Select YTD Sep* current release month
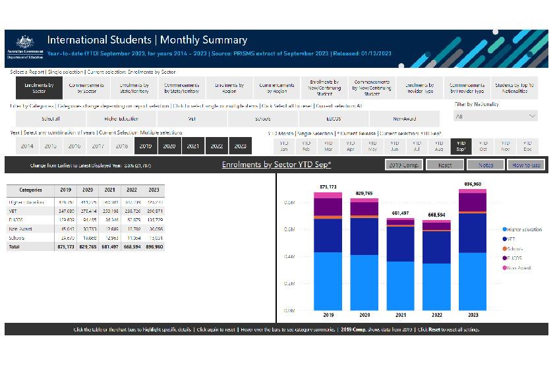555x392 pixels. tap(461, 146)
